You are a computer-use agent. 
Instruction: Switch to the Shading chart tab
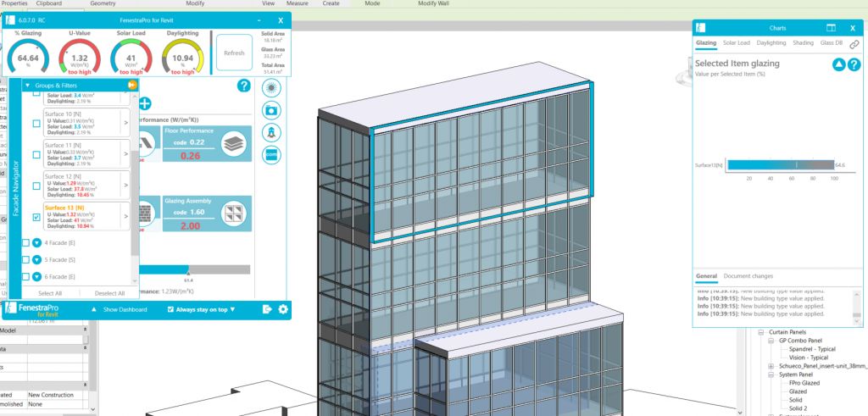pos(803,42)
